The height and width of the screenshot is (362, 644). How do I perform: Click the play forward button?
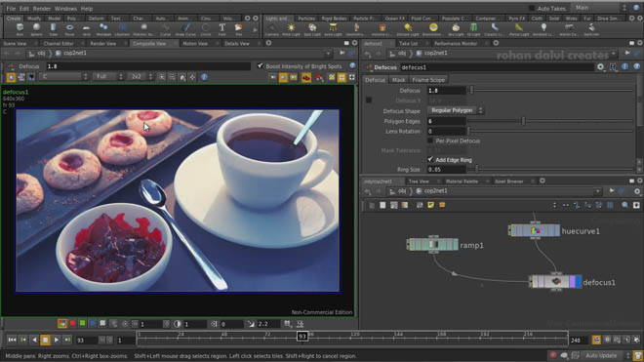click(x=57, y=340)
